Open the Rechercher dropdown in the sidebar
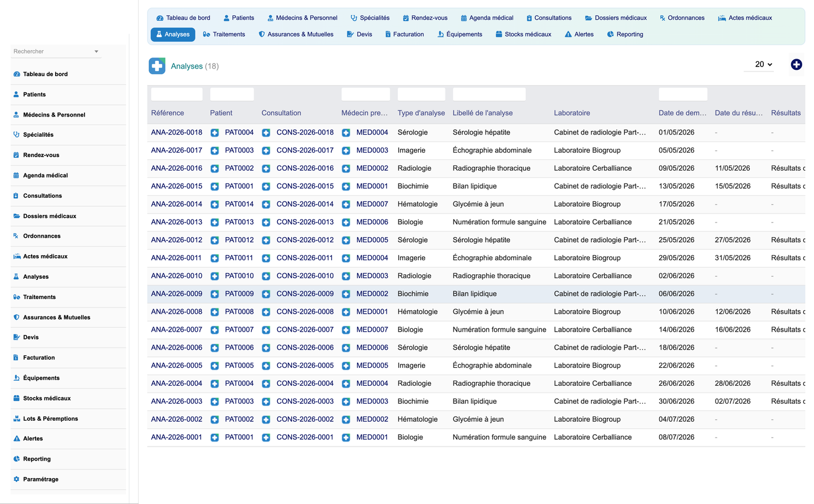The image size is (814, 504). 56,51
